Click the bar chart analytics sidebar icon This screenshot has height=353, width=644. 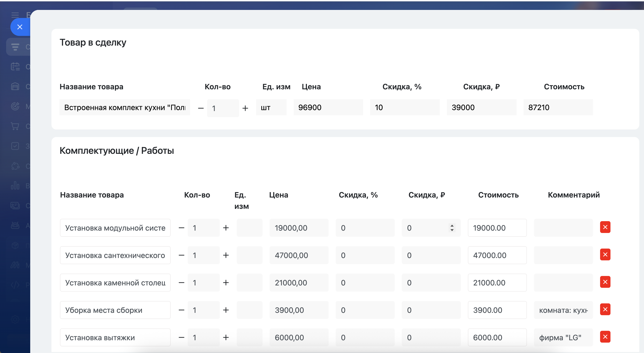tap(15, 186)
